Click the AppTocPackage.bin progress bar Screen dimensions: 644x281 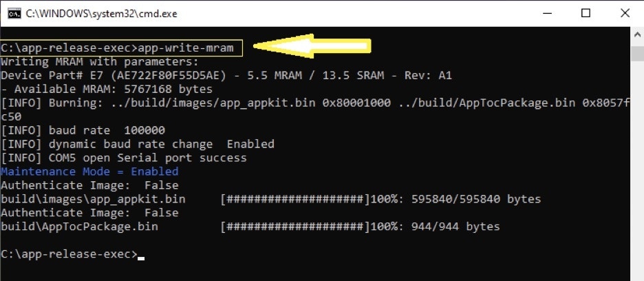[295, 227]
